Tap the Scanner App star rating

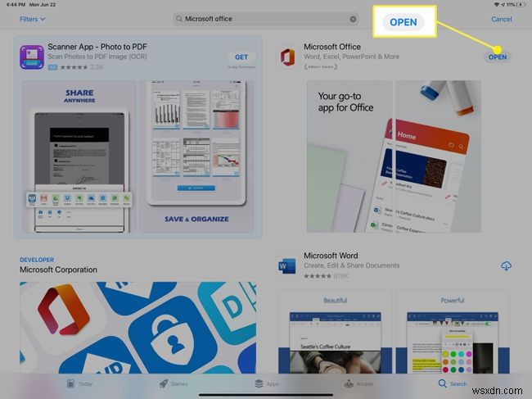[x=74, y=67]
